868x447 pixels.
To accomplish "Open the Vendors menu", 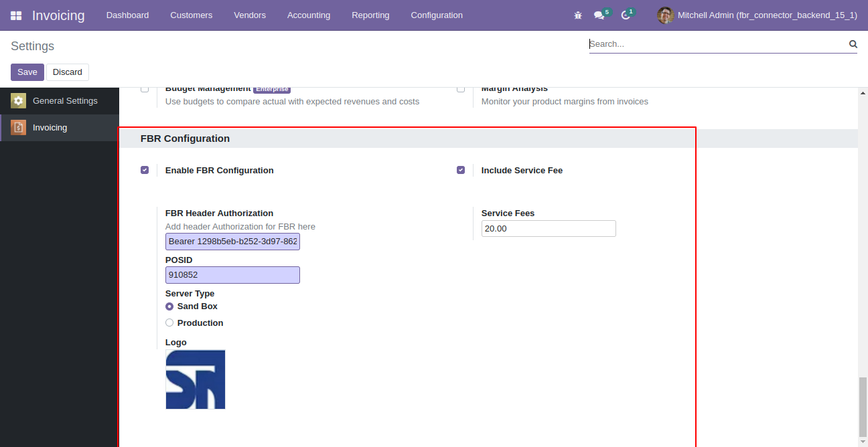I will point(250,15).
